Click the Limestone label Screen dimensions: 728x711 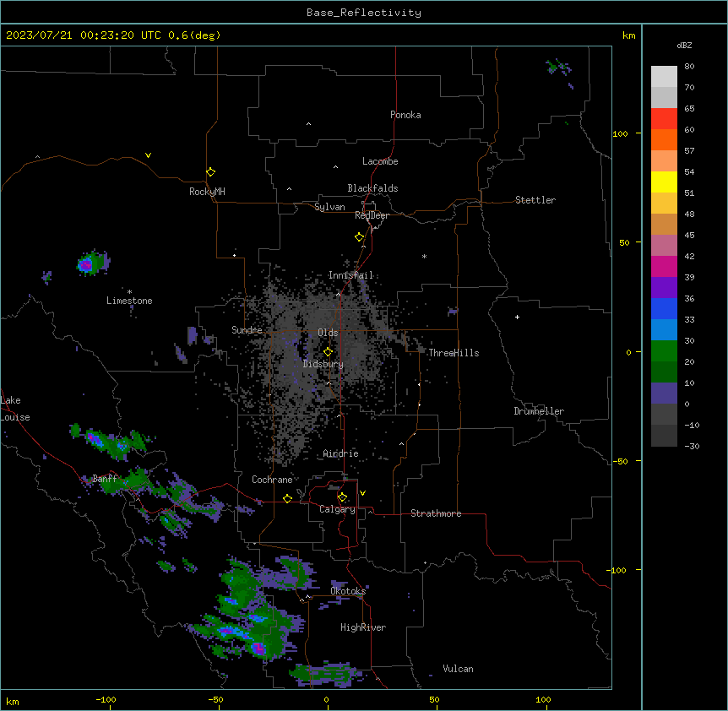(129, 301)
